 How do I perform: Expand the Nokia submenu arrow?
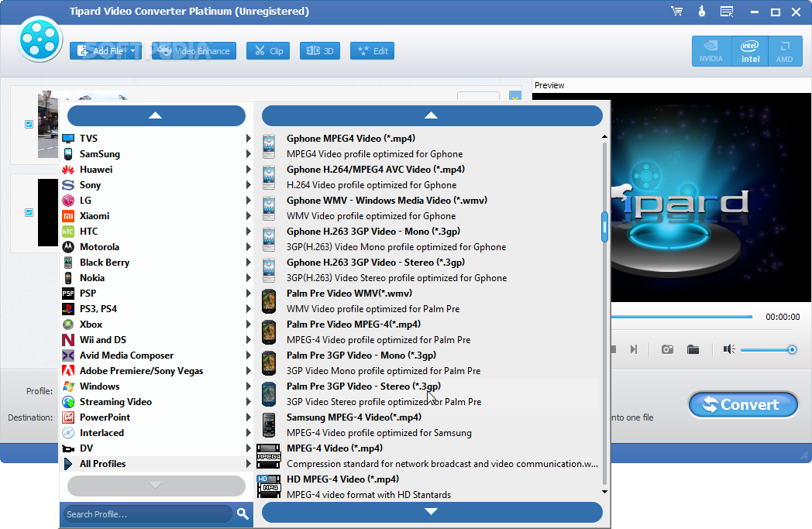tap(248, 278)
